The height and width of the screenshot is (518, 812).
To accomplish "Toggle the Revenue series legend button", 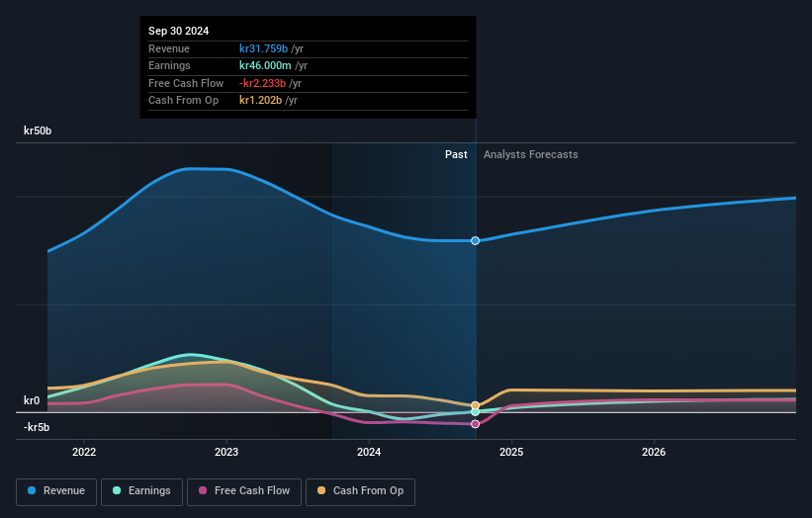I will [56, 491].
